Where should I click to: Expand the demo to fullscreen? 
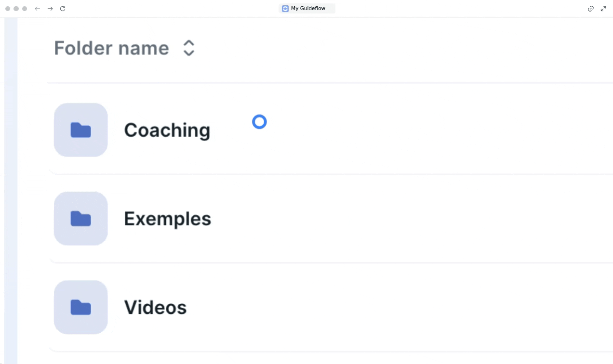(x=603, y=9)
